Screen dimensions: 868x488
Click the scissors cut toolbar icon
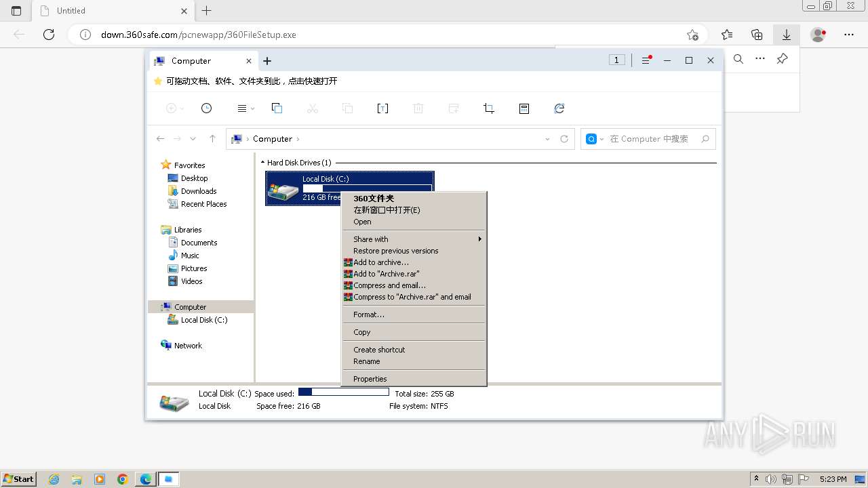click(312, 108)
